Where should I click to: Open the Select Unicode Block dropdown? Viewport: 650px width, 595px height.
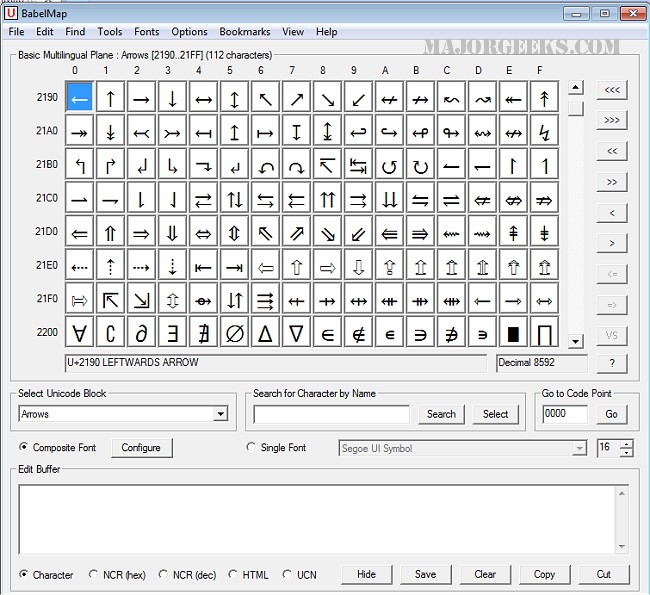click(x=220, y=414)
